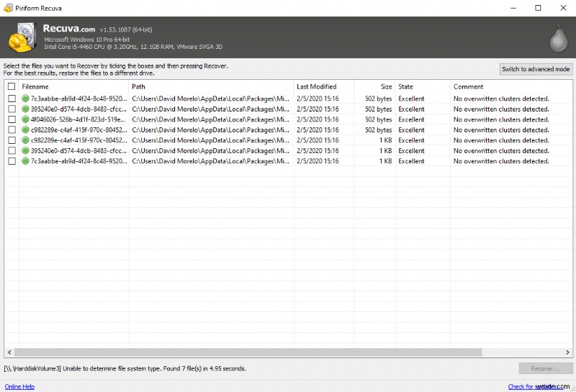Image resolution: width=576 pixels, height=392 pixels.
Task: Click green state dot of 4f046026 file
Action: [25, 119]
